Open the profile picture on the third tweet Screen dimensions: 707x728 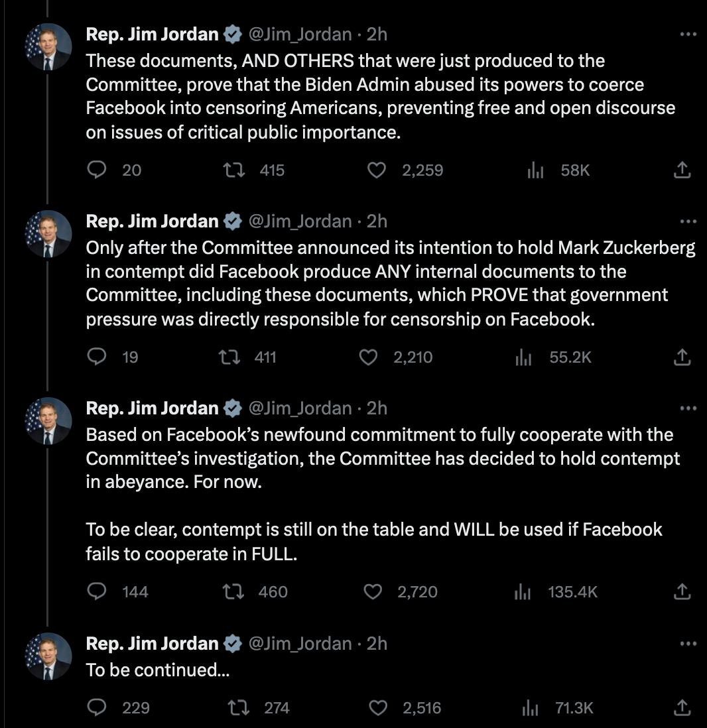tap(48, 420)
